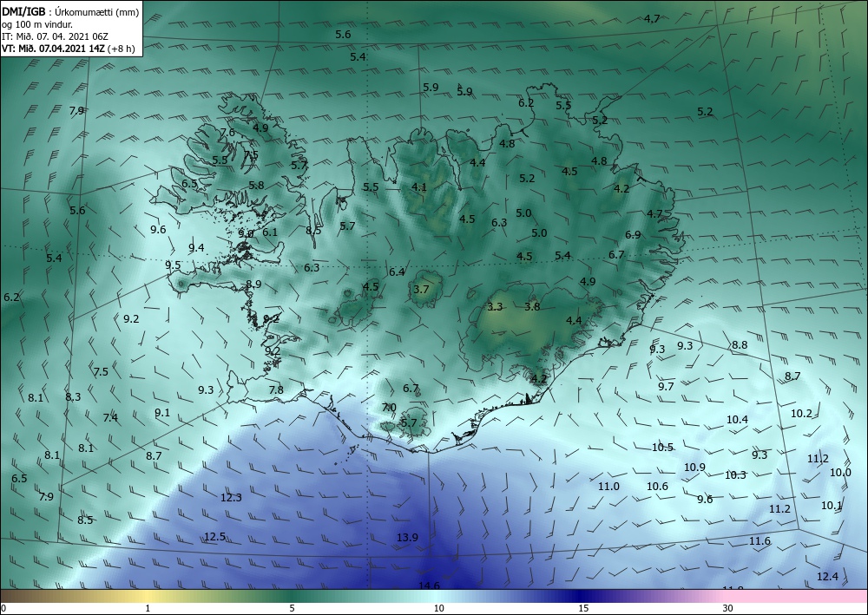Screen dimensions: 868x615
Task: Click the 9.1 value west of Reykjanes
Action: (x=162, y=413)
